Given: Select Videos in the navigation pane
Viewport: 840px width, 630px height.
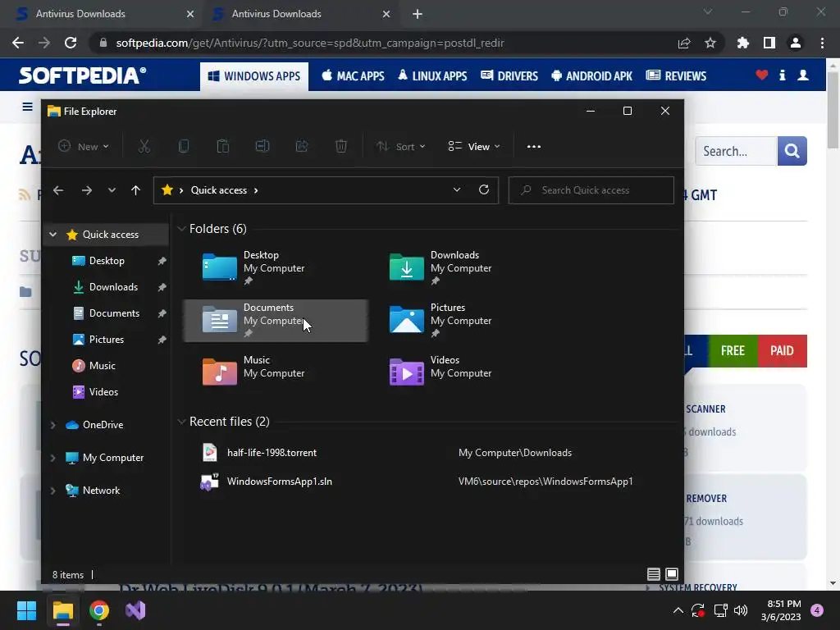Looking at the screenshot, I should click(x=103, y=392).
